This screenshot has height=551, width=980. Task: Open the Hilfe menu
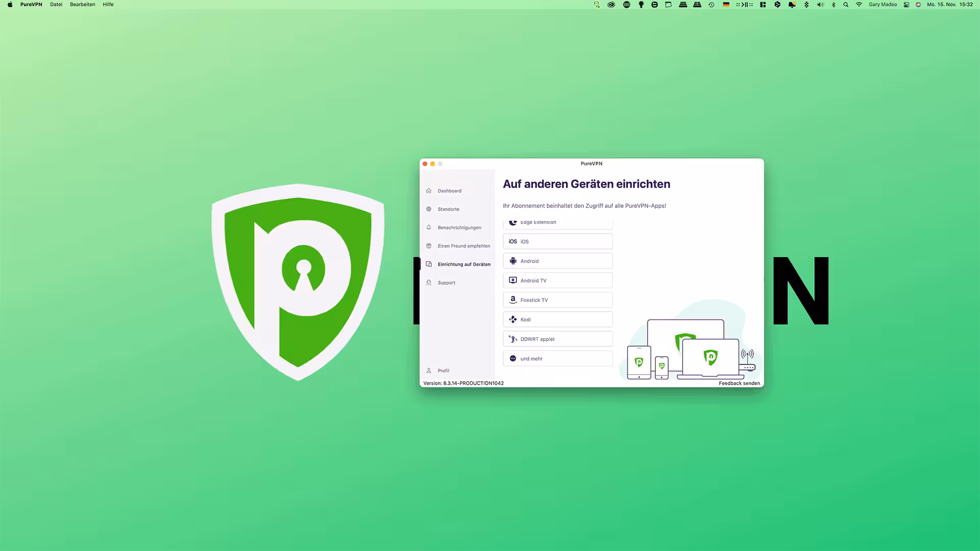click(108, 4)
